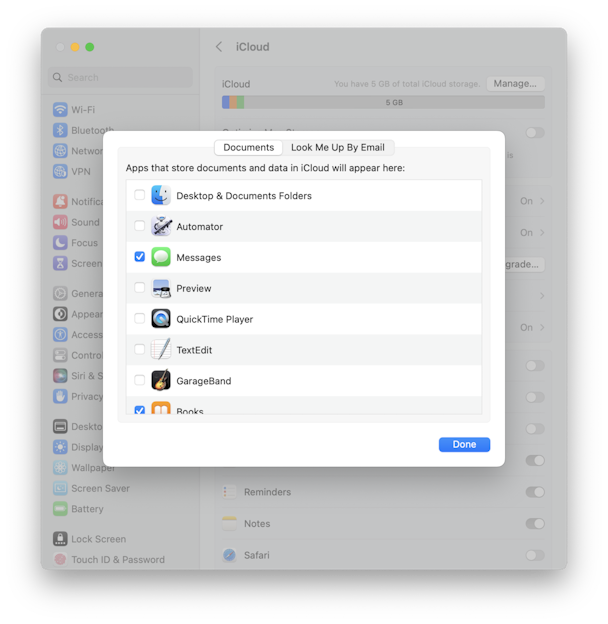608x624 pixels.
Task: Click the VPN label in the sidebar
Action: click(x=81, y=172)
